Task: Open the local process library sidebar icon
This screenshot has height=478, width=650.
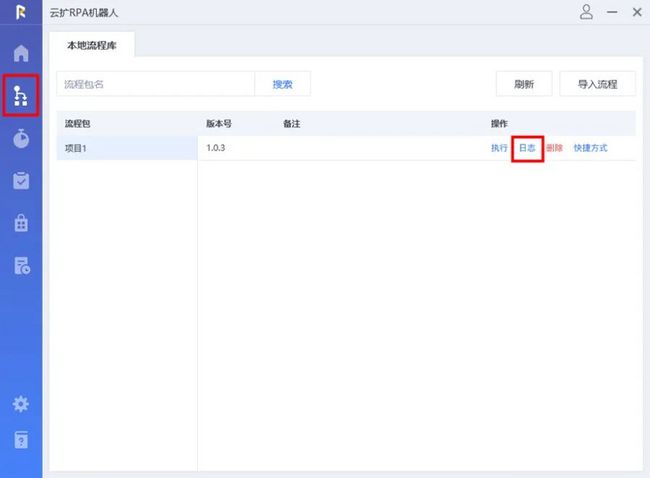Action: coord(21,96)
